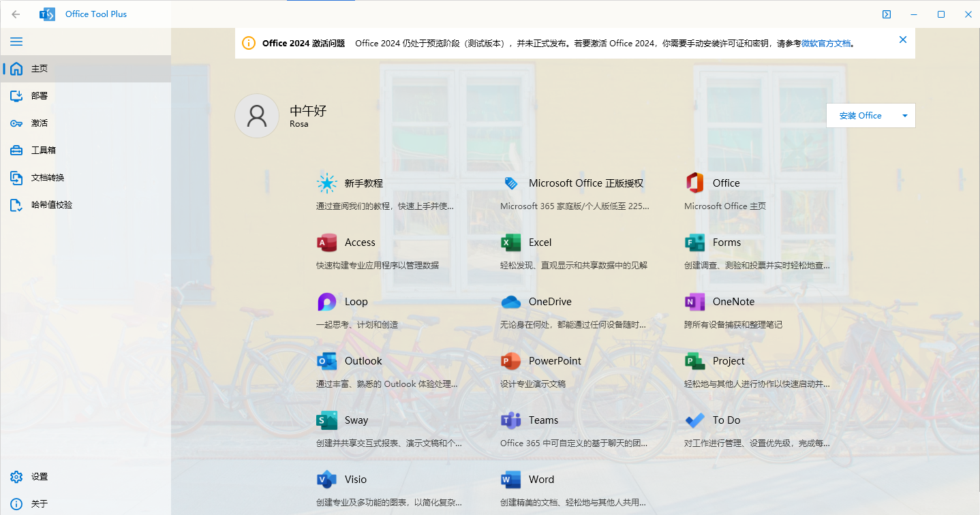Click the OneNote app icon
Image resolution: width=980 pixels, height=515 pixels.
coord(695,302)
